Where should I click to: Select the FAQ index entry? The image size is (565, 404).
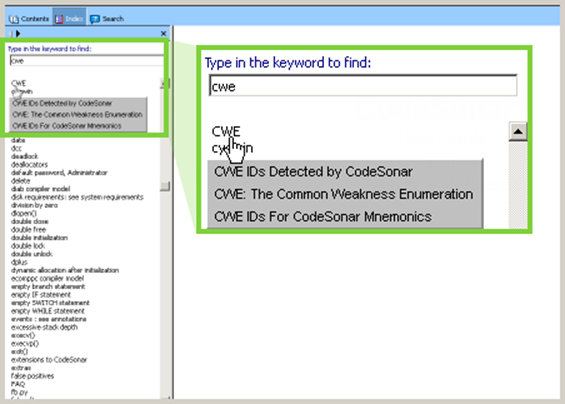click(x=18, y=384)
